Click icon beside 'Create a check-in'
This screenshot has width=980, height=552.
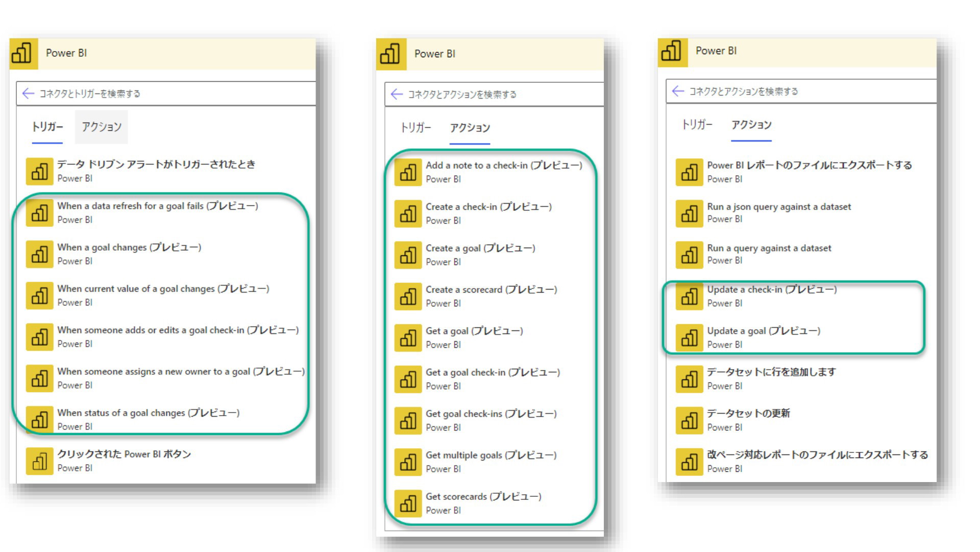(408, 213)
